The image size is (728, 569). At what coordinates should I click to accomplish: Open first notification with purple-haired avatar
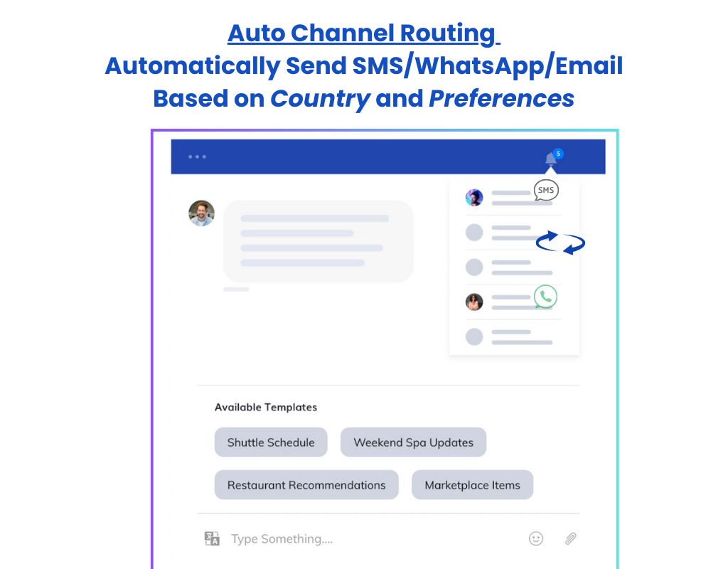point(512,198)
